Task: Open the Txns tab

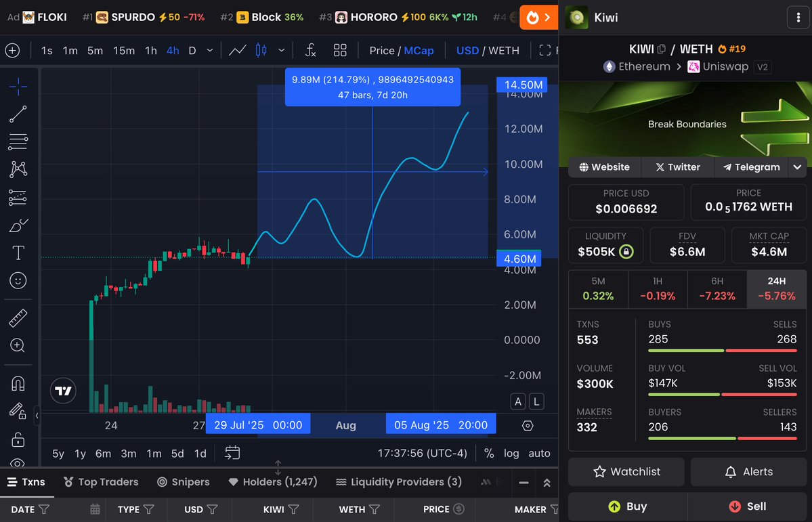Action: (26, 482)
